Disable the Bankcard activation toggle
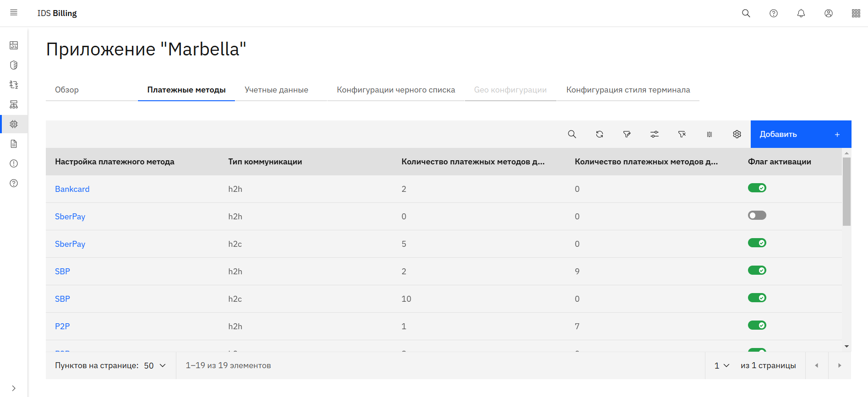 click(x=757, y=188)
